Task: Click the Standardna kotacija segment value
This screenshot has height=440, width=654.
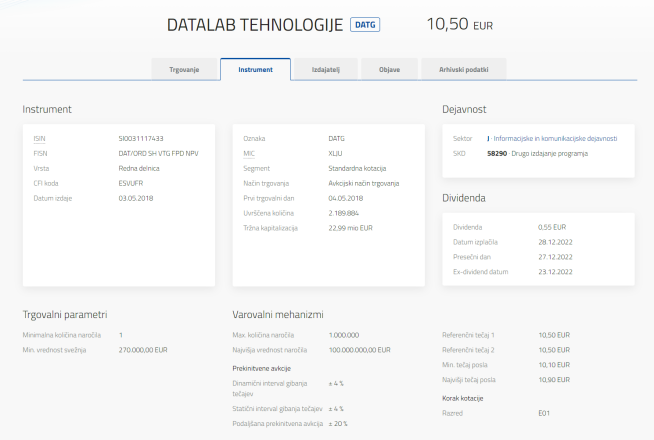Action: coord(357,168)
